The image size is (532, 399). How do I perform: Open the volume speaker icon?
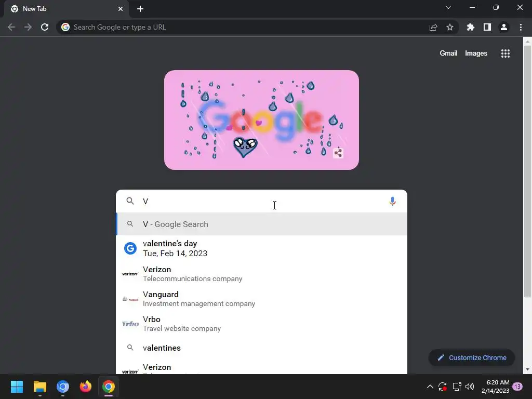coord(470,387)
